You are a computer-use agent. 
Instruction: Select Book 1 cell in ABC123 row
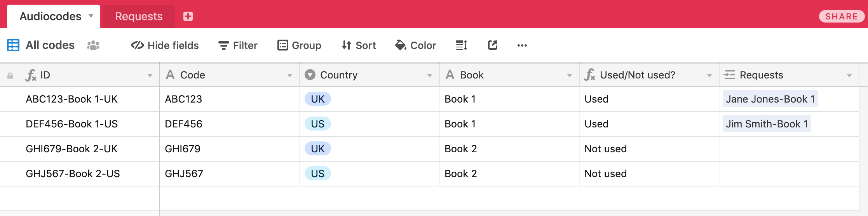tap(509, 99)
